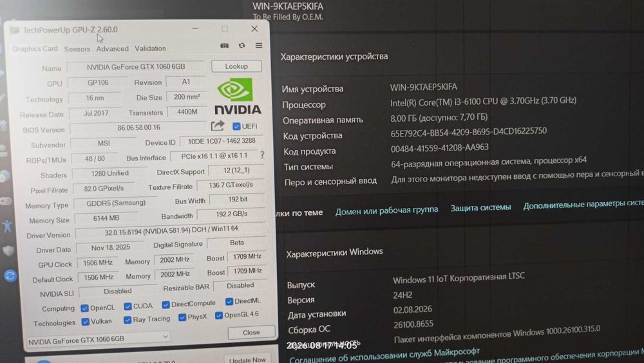Click the Bandwidth value 192.2 GB/s
This screenshot has width=644, height=363.
(x=232, y=214)
